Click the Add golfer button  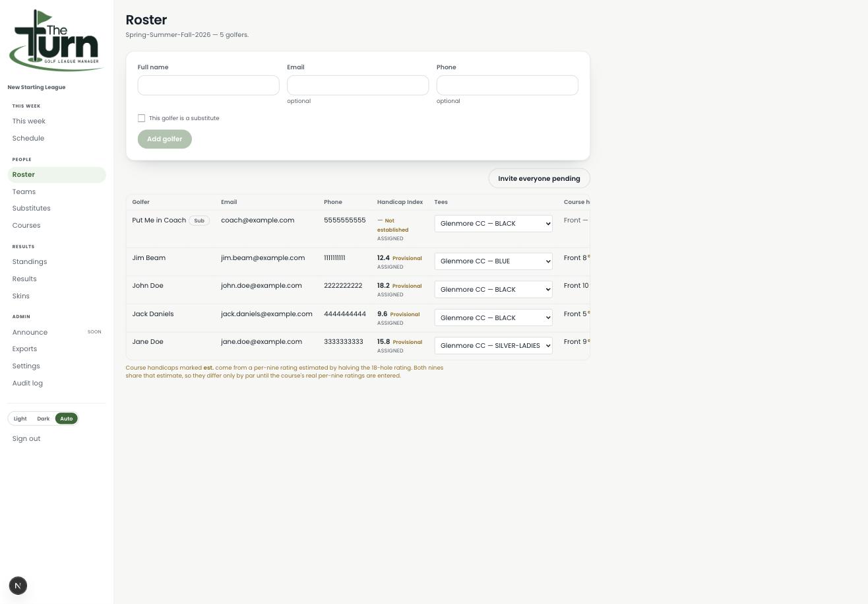point(165,139)
